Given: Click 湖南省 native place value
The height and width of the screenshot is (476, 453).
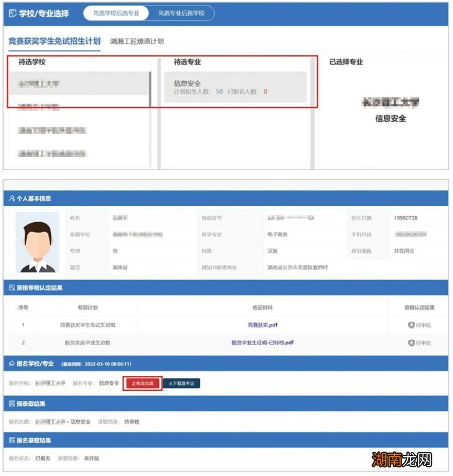Looking at the screenshot, I should (x=120, y=267).
